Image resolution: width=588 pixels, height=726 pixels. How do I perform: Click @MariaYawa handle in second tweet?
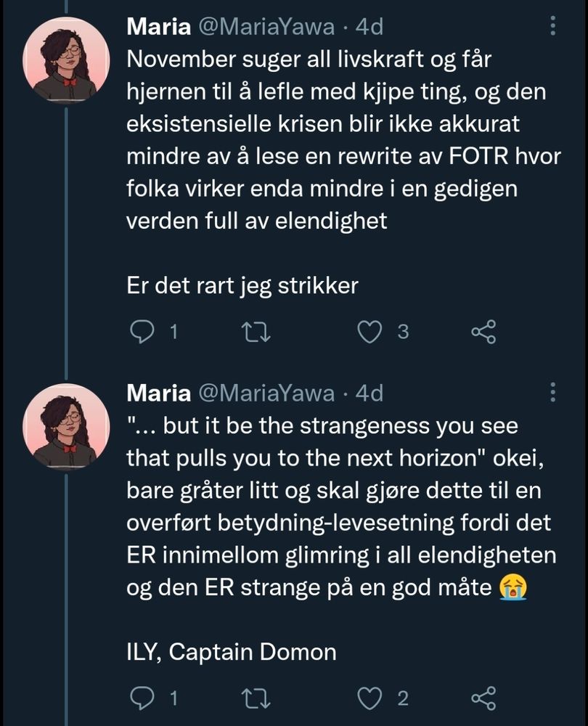pyautogui.click(x=266, y=393)
